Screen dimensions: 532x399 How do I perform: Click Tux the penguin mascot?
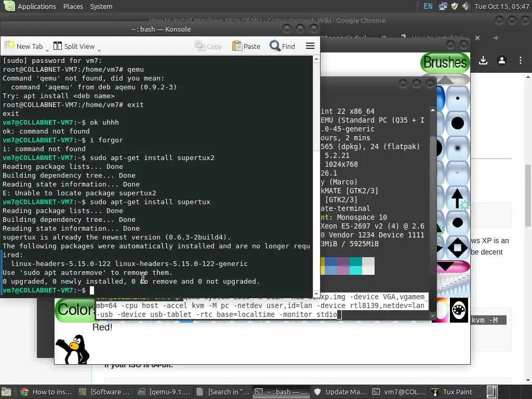click(x=73, y=349)
